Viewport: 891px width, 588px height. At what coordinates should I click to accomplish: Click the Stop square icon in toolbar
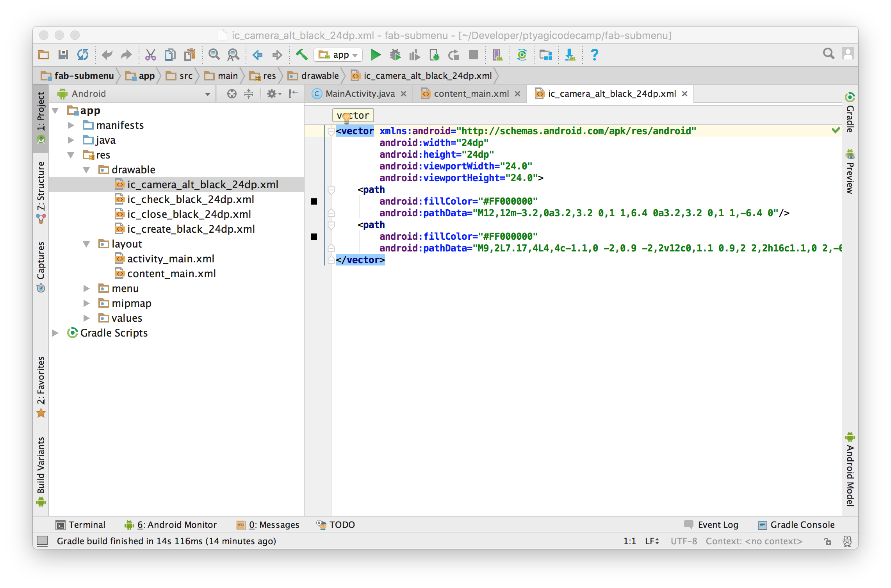click(473, 55)
